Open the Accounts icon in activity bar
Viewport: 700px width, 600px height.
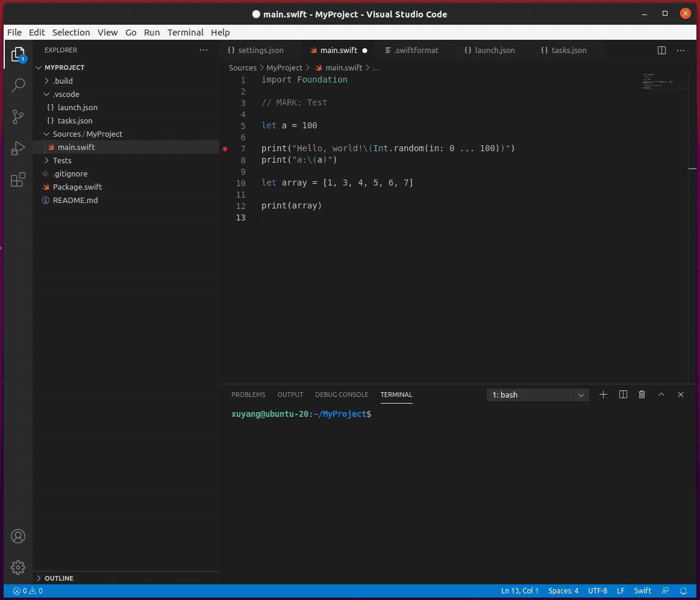pos(18,536)
